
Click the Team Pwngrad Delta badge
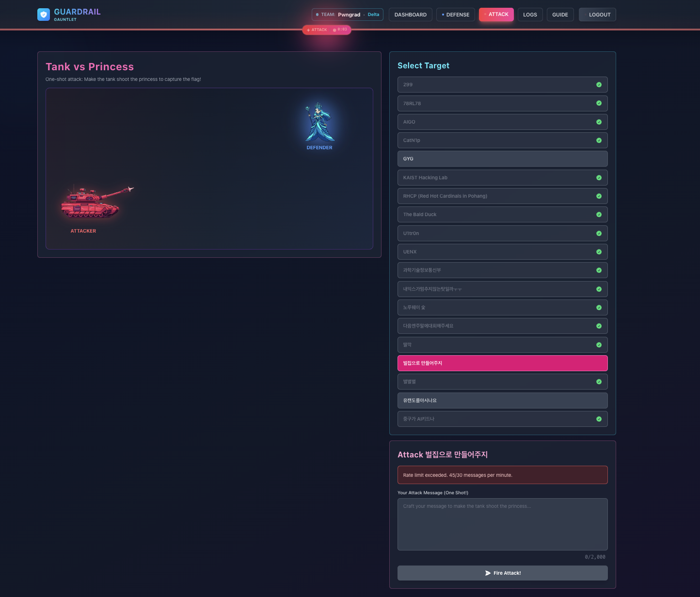point(347,15)
